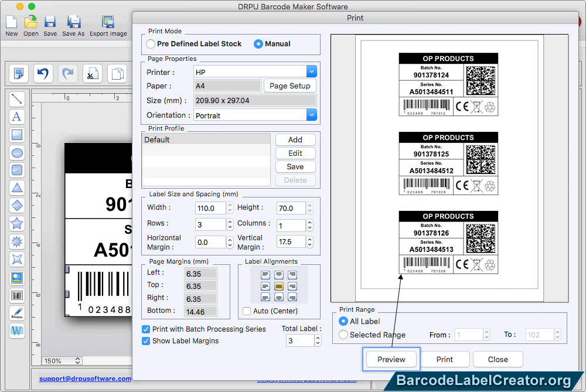Click the Bottom page margin field
Screen dimensions: 586x392
tap(200, 312)
